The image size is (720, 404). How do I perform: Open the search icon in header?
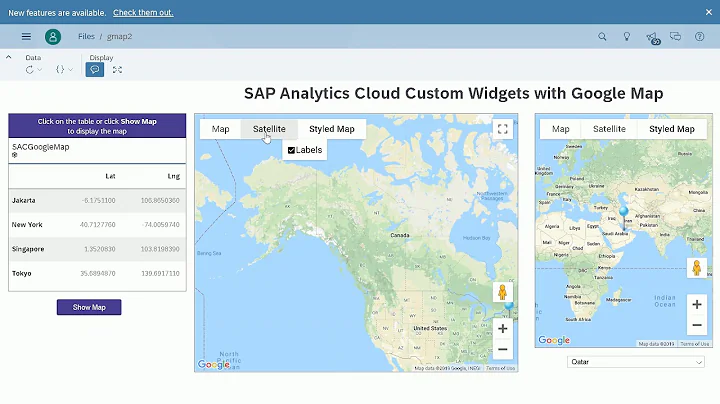pos(602,36)
